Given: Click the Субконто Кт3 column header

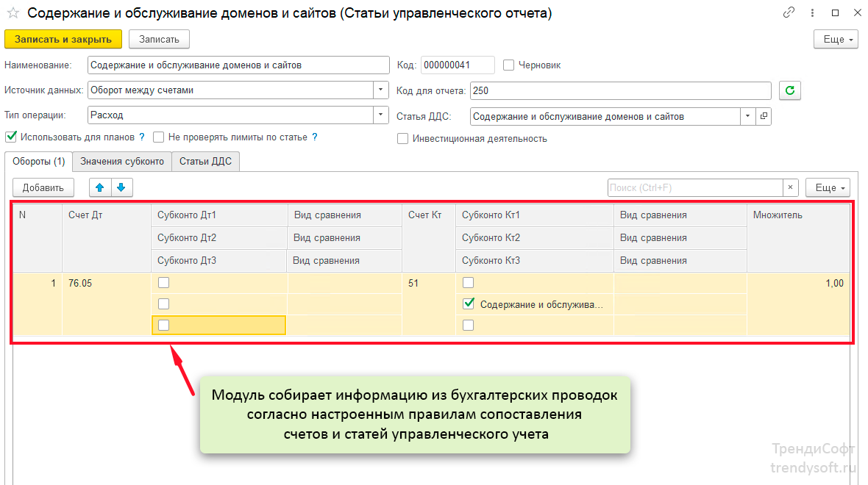Looking at the screenshot, I should [x=534, y=260].
